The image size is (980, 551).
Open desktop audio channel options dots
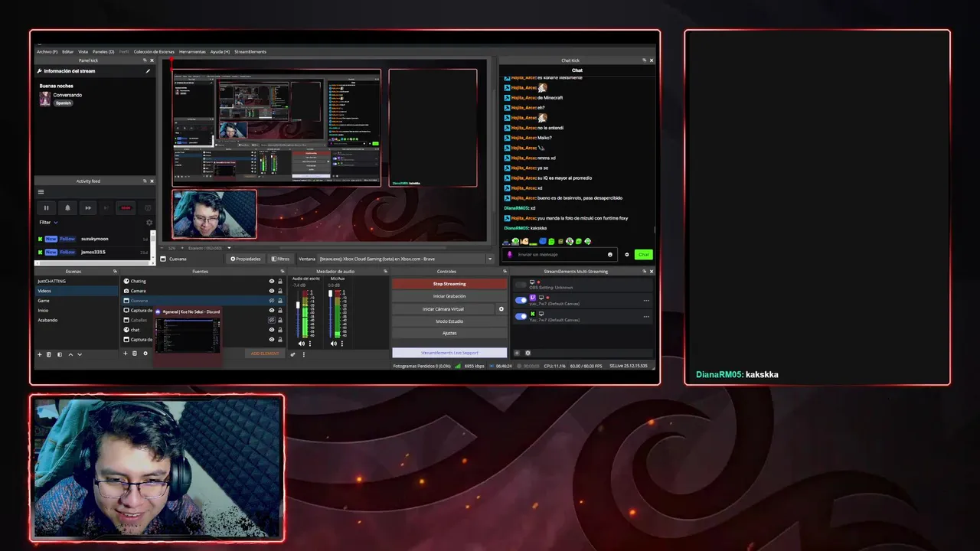tap(309, 344)
